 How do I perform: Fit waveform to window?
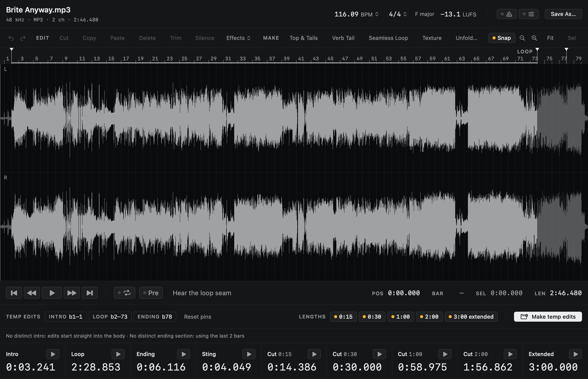[550, 38]
